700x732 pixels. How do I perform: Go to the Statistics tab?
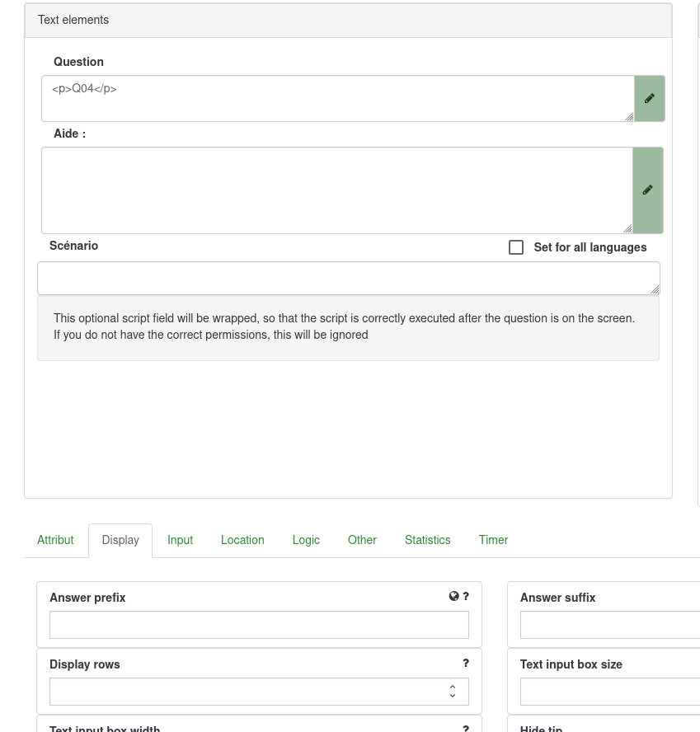tap(427, 541)
